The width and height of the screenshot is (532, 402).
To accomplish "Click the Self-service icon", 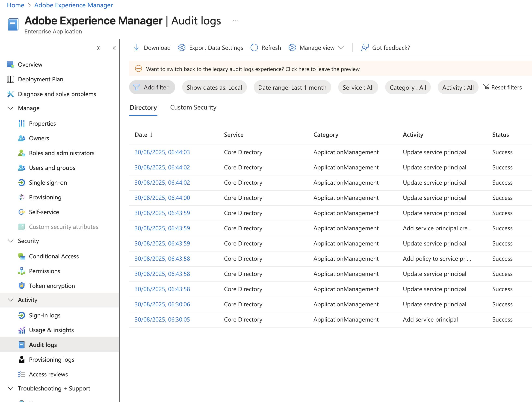I will pos(21,212).
